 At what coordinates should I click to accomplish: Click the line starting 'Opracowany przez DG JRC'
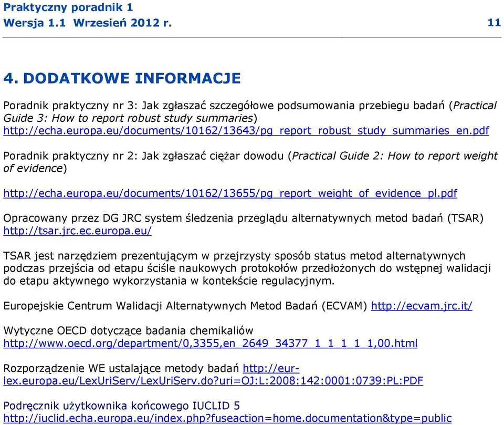[243, 218]
